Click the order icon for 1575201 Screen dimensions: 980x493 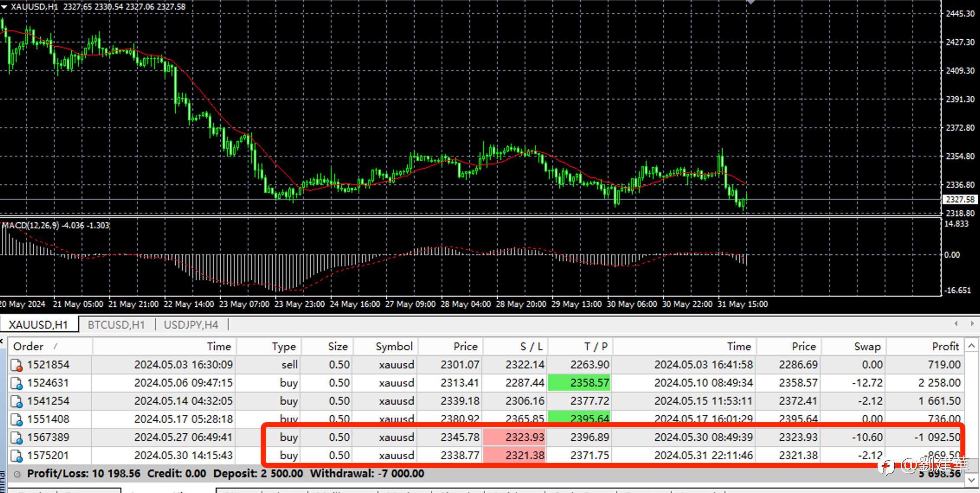[x=16, y=456]
